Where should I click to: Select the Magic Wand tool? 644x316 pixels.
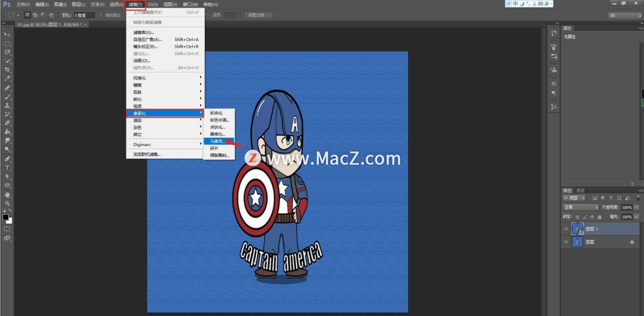point(7,61)
